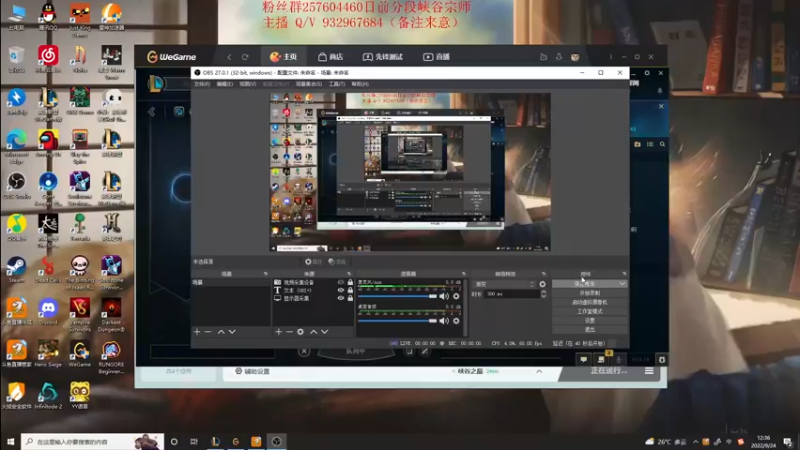Click the WeGame back arrow
Image resolution: width=800 pixels, height=450 pixels.
click(x=229, y=57)
